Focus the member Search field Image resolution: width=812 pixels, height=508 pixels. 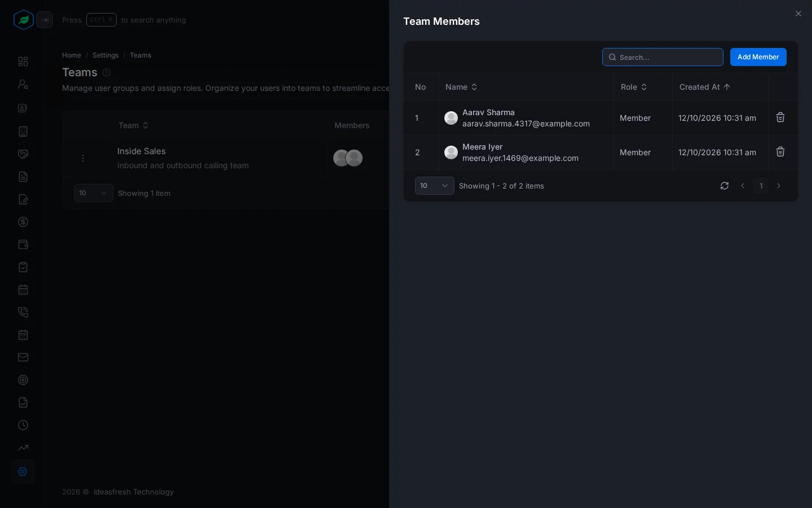(x=663, y=57)
